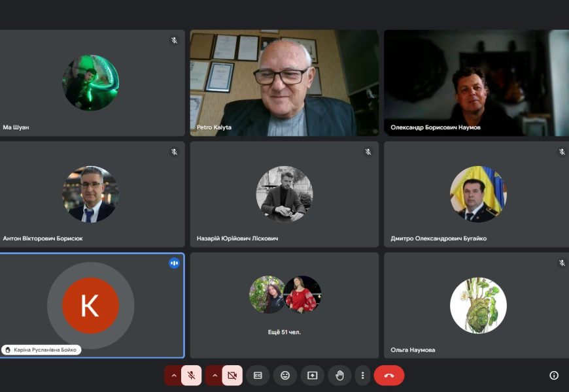Expand video settings arrow beside camera
Viewport: 569px width, 392px height.
(215, 376)
